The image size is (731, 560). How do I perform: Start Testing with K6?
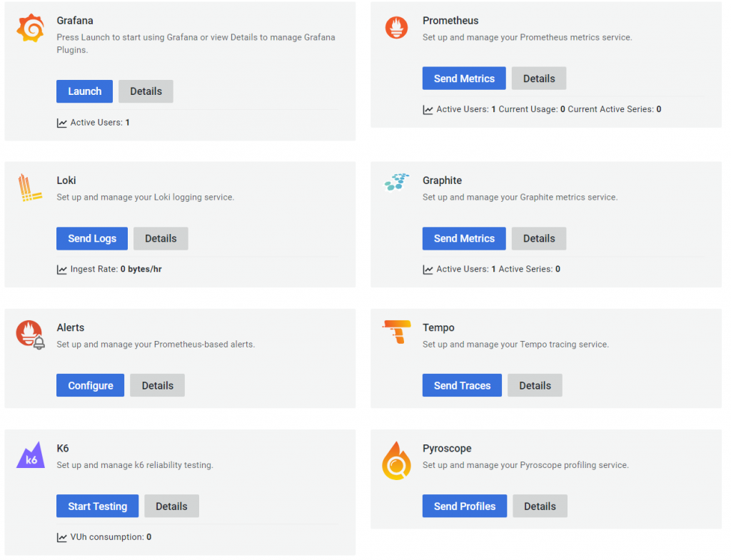(97, 506)
